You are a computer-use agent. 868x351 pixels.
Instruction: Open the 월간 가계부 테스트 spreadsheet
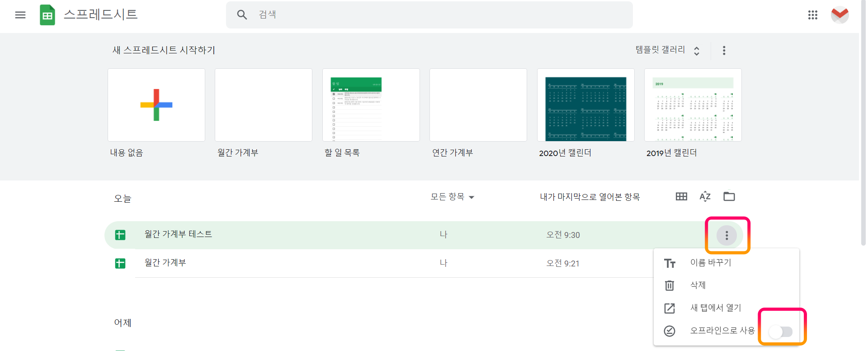(x=178, y=234)
